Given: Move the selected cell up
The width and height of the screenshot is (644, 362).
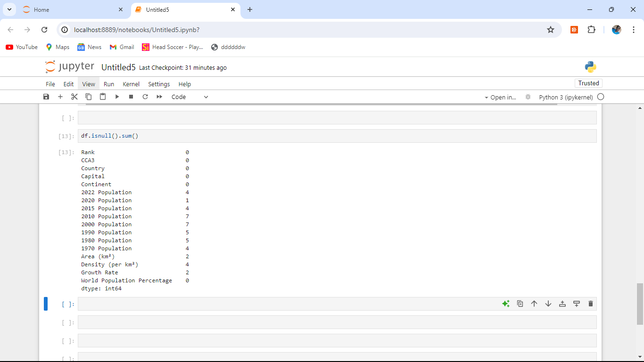Looking at the screenshot, I should click(534, 304).
